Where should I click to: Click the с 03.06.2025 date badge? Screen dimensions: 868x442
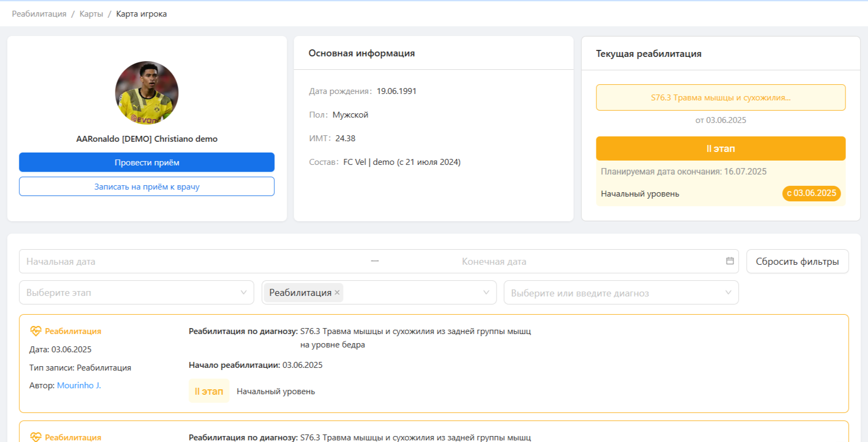[x=811, y=193]
